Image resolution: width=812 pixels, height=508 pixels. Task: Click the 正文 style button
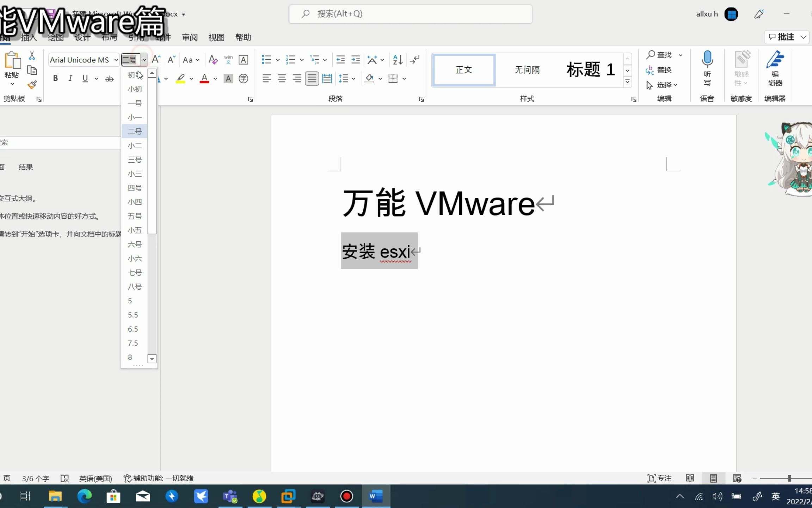(463, 69)
